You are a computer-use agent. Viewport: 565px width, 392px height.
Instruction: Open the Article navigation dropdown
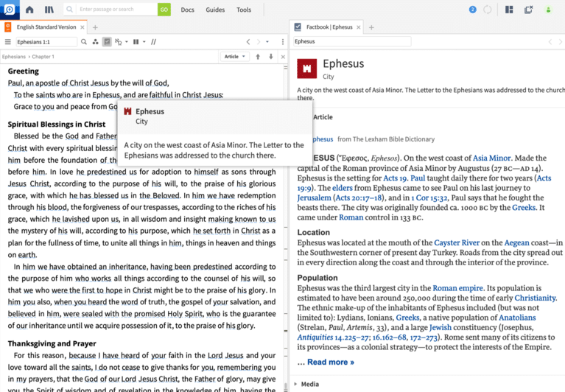point(234,57)
